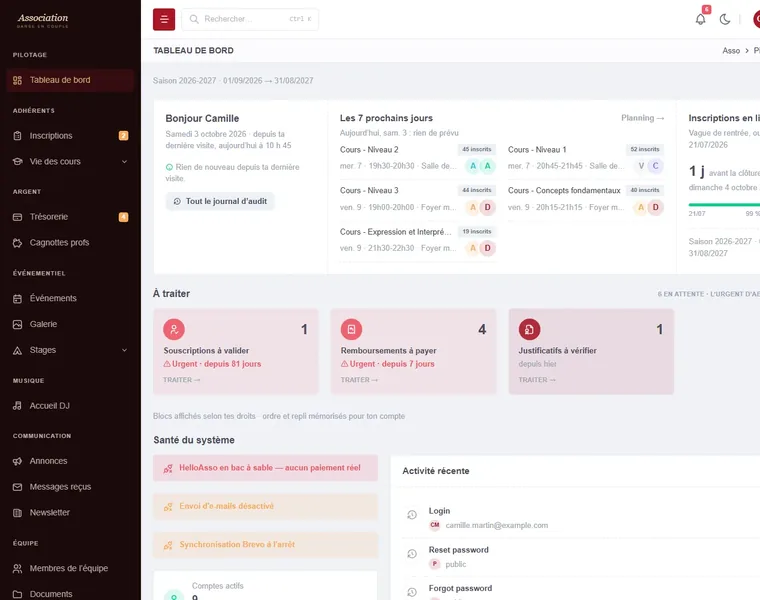Switch to dark mode with moon icon
This screenshot has width=760, height=600.
coord(725,19)
